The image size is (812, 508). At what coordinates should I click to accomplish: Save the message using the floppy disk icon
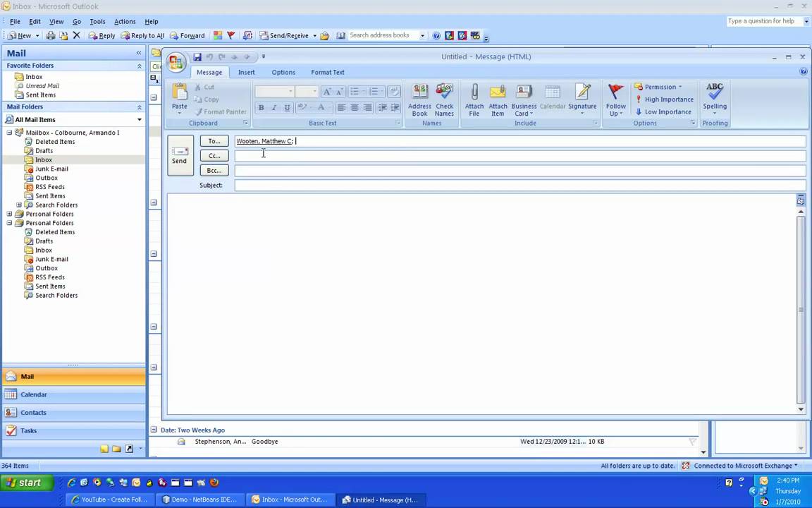tap(197, 57)
